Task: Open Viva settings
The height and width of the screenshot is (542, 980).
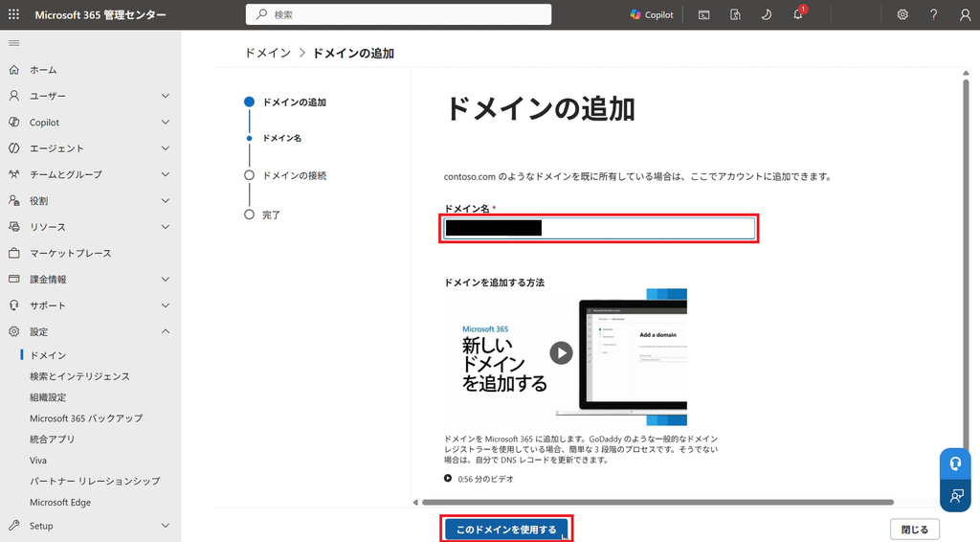Action: point(38,460)
